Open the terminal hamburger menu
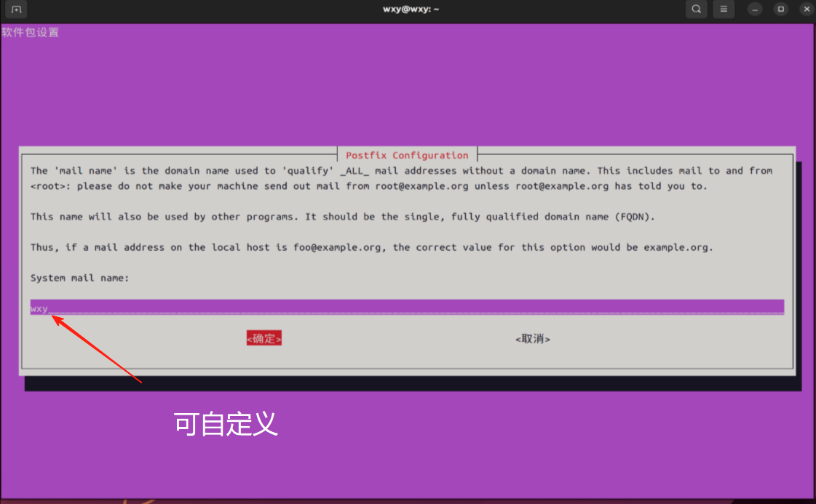Viewport: 816px width, 504px height. (x=724, y=9)
